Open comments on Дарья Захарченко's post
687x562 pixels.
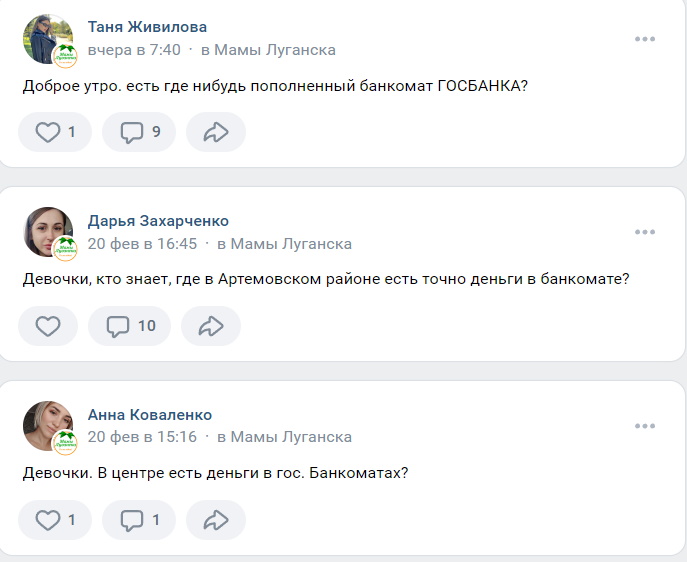(x=130, y=325)
